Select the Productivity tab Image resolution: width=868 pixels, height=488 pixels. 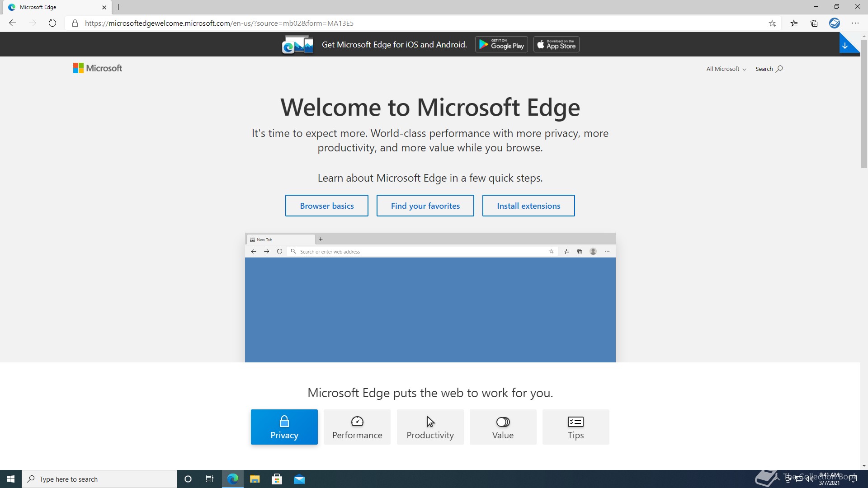(x=430, y=427)
